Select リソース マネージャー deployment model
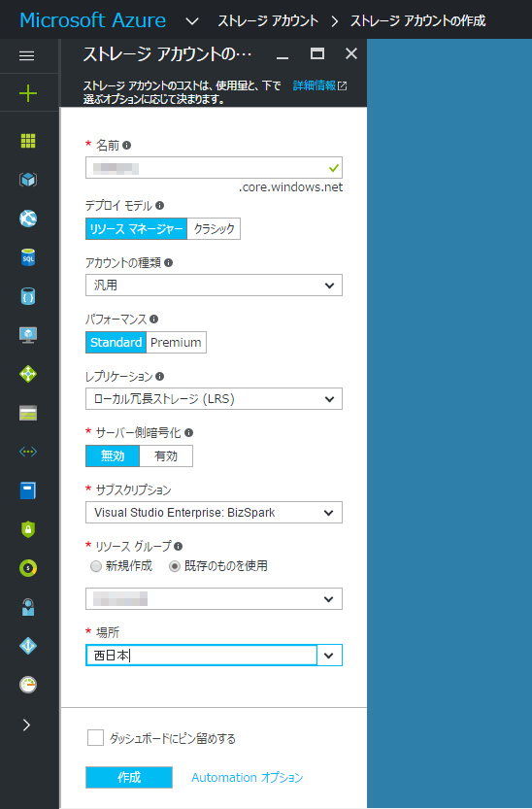Image resolution: width=532 pixels, height=809 pixels. [136, 229]
